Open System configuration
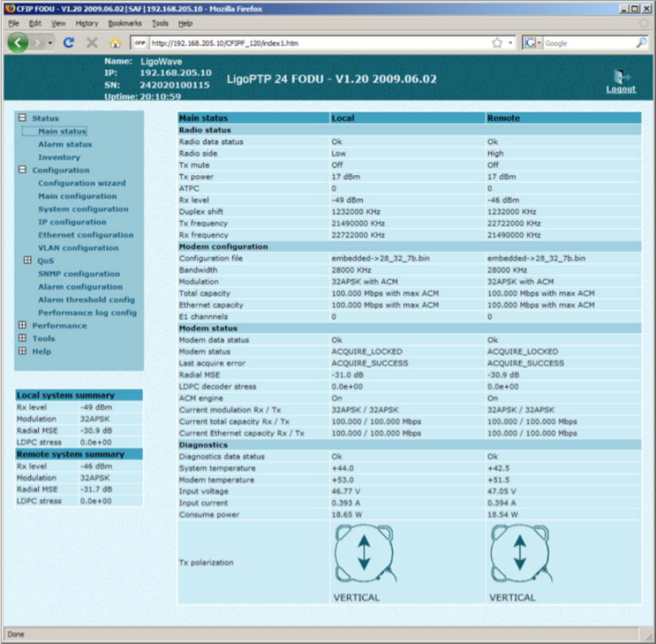Image resolution: width=656 pixels, height=644 pixels. (84, 209)
